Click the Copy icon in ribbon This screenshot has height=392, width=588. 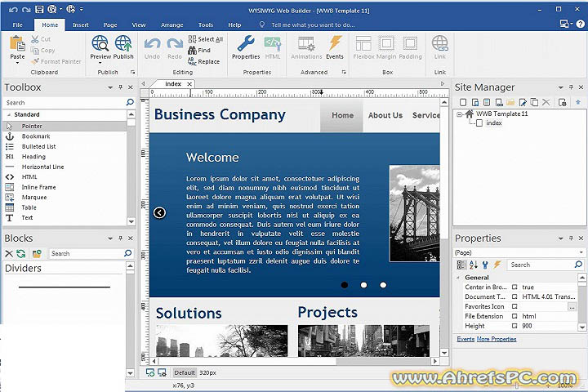(35, 51)
